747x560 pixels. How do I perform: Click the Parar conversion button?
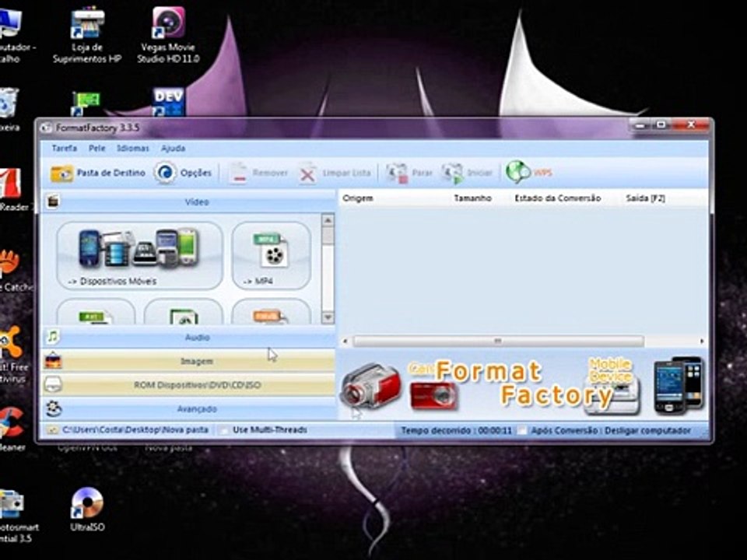coord(409,173)
